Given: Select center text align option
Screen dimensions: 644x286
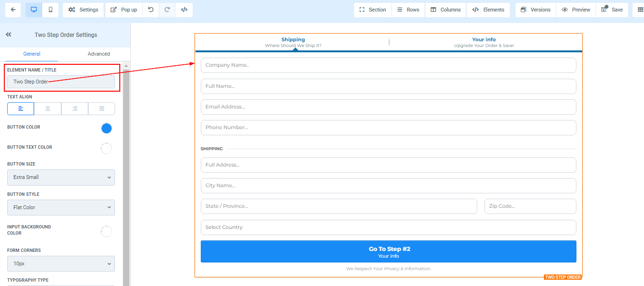Looking at the screenshot, I should click(x=47, y=109).
